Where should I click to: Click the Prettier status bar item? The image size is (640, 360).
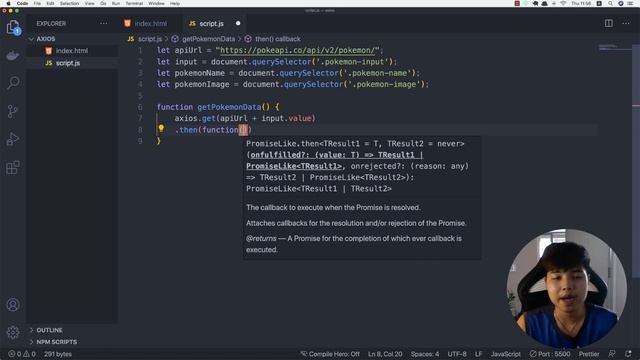(589, 354)
